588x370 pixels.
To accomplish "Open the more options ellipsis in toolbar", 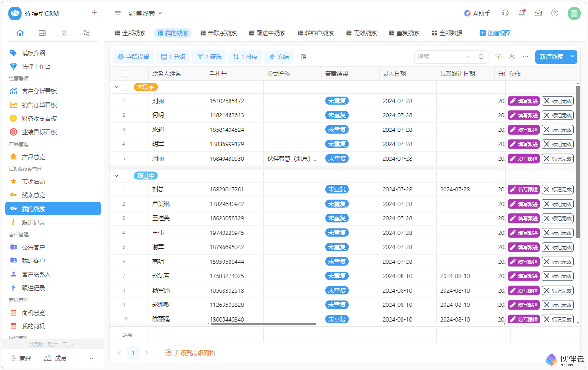I will tap(525, 56).
